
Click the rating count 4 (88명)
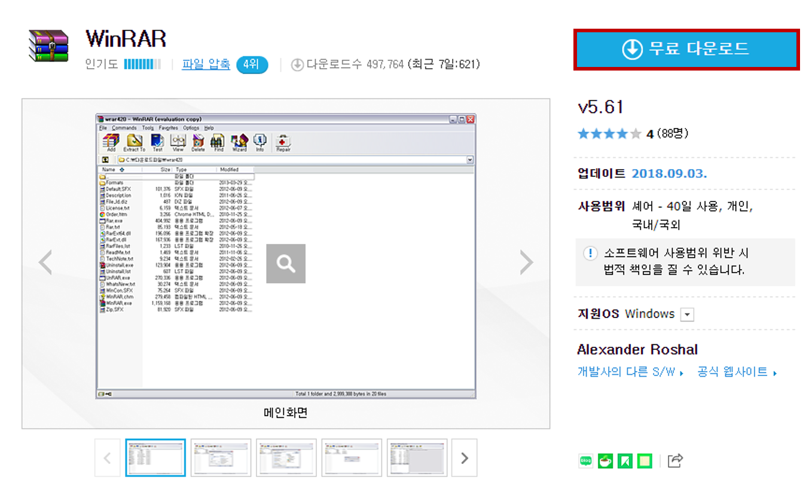coord(667,134)
